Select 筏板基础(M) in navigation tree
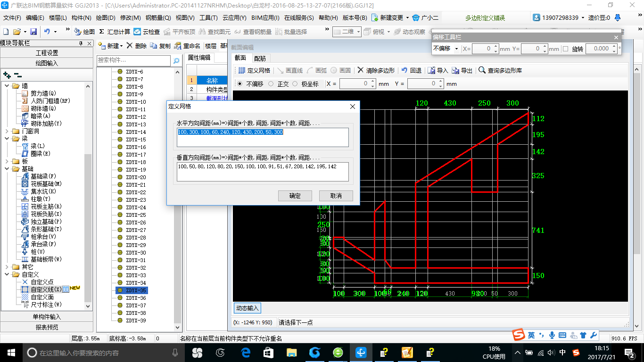This screenshot has height=362, width=644. [x=46, y=184]
